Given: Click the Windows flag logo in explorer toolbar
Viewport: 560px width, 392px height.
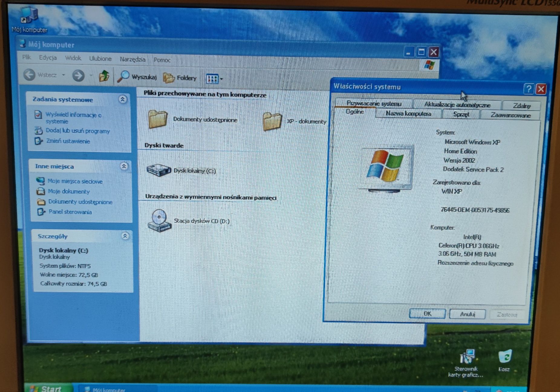Looking at the screenshot, I should 429,65.
